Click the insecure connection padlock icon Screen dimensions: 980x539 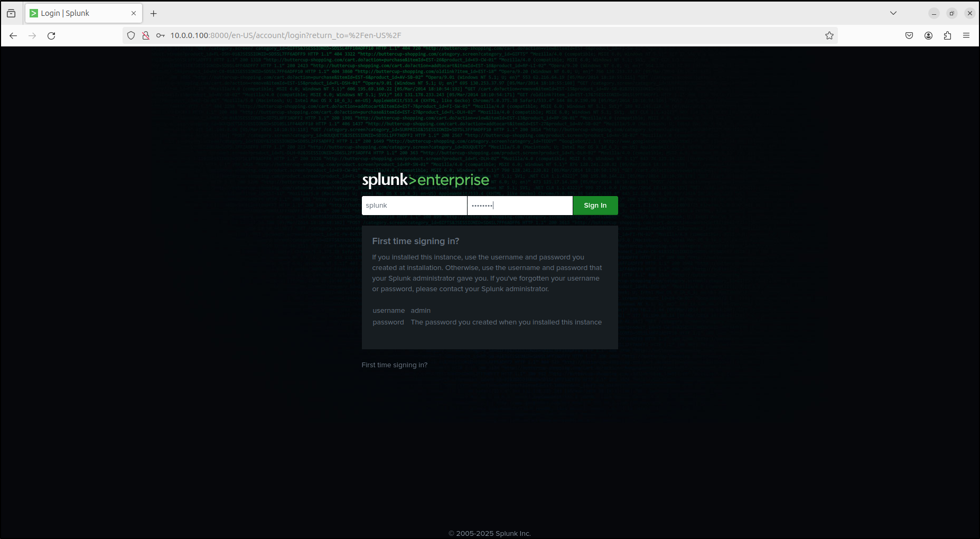[x=146, y=35]
